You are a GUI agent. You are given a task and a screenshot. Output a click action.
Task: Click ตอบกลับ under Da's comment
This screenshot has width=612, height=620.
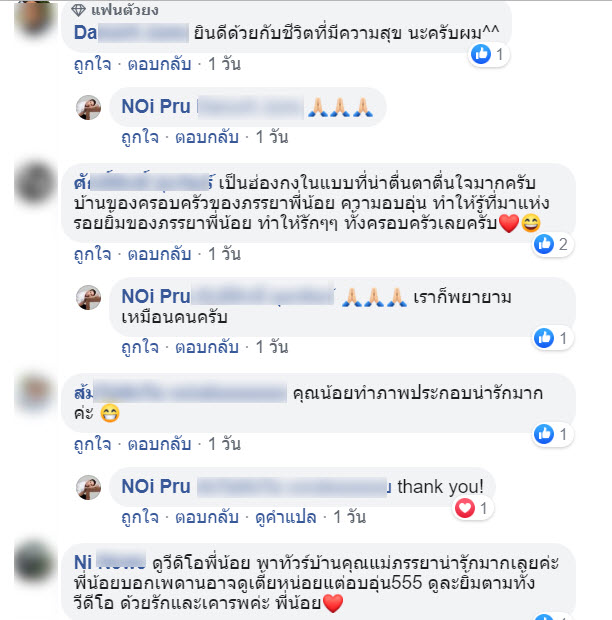pos(159,64)
